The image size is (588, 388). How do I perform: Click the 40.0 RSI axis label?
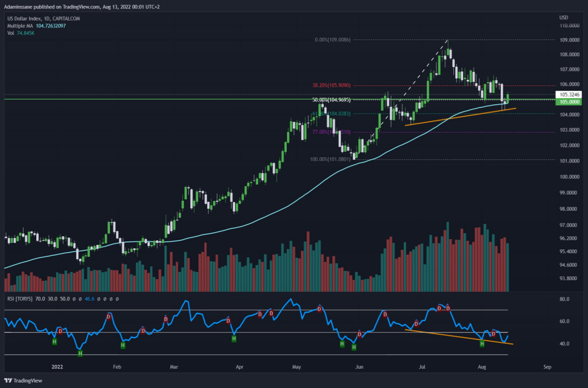[563, 343]
